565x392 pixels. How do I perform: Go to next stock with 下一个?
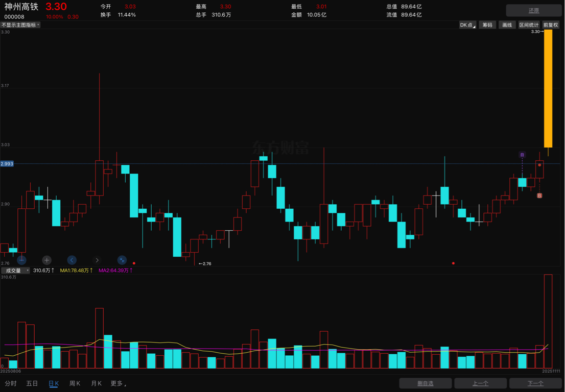[535, 383]
